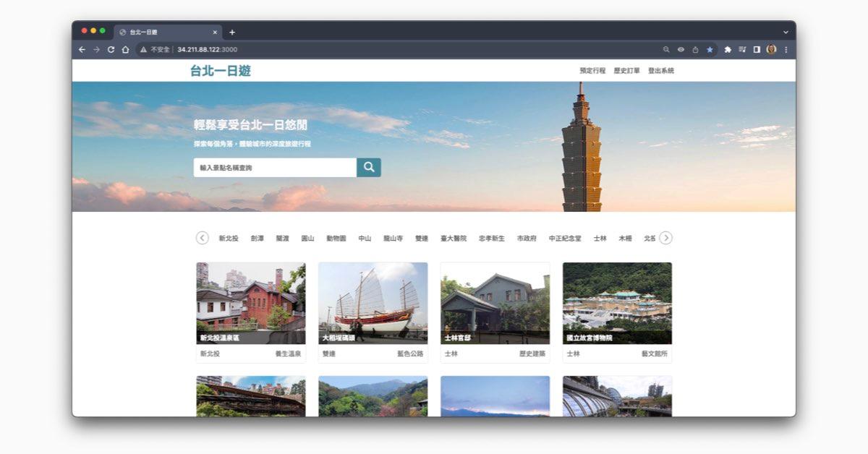Viewport: 868px width, 454px height.
Task: Click the 新北投 label under 新北投溫泉區 card
Action: pyautogui.click(x=210, y=354)
